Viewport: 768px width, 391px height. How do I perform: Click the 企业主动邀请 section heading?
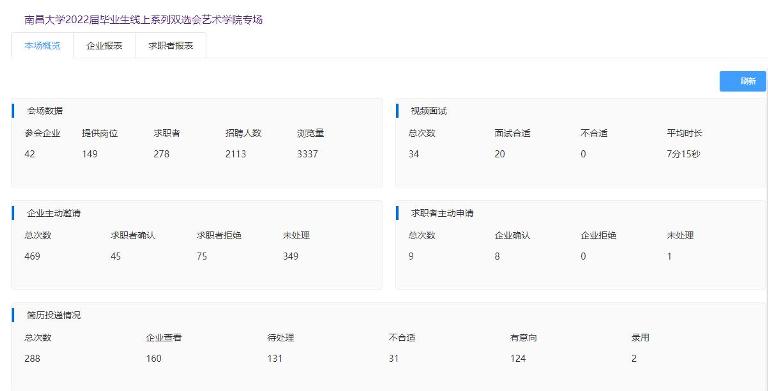point(54,213)
